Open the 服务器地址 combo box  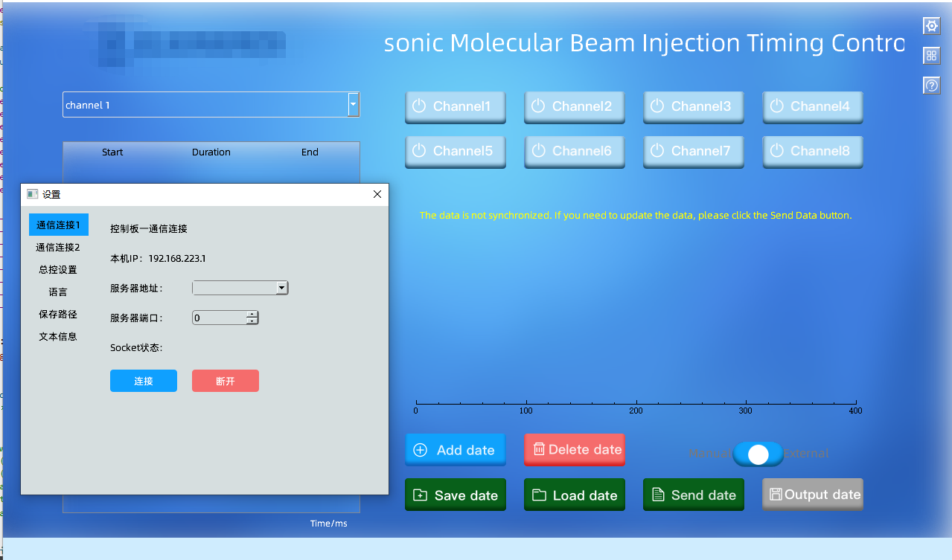pyautogui.click(x=240, y=288)
